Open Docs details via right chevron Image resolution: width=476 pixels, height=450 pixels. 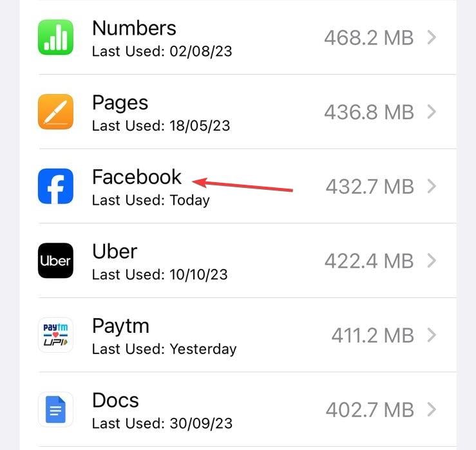click(x=432, y=409)
